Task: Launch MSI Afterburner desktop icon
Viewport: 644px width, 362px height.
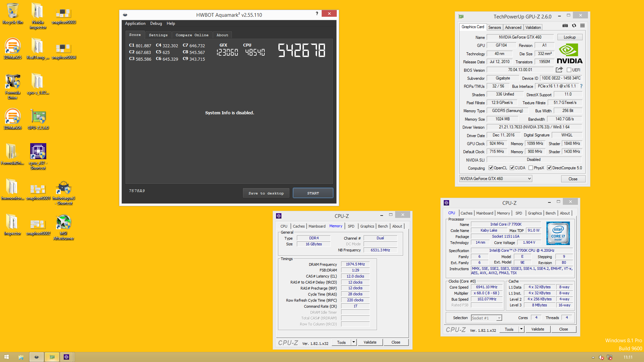Action: pyautogui.click(x=63, y=228)
